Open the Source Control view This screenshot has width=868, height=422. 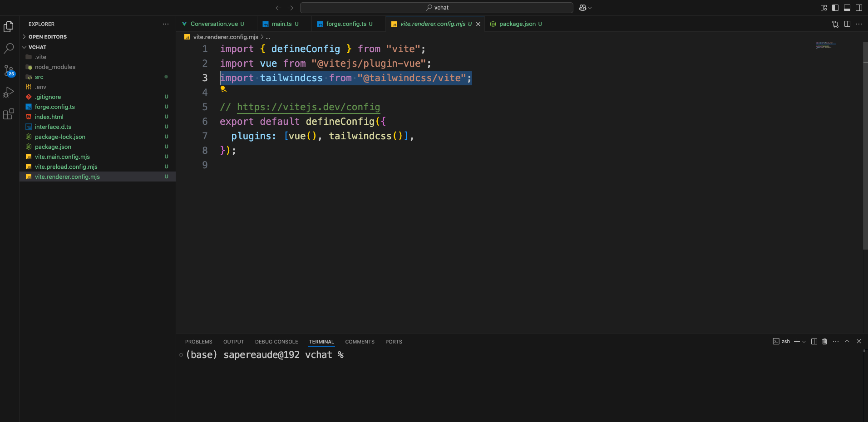pos(9,70)
